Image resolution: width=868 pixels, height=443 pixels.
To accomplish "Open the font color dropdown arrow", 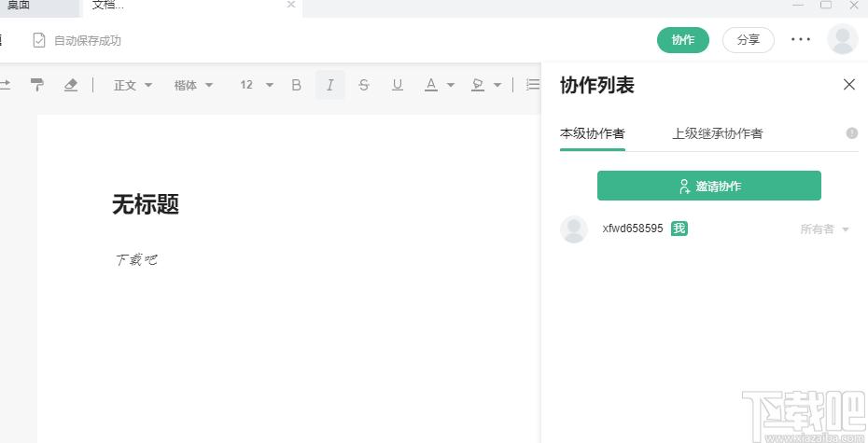I will tap(451, 85).
